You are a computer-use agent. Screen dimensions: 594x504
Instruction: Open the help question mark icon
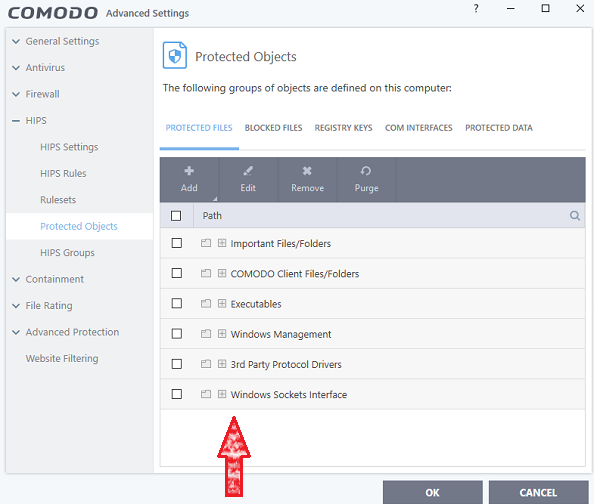pos(476,8)
